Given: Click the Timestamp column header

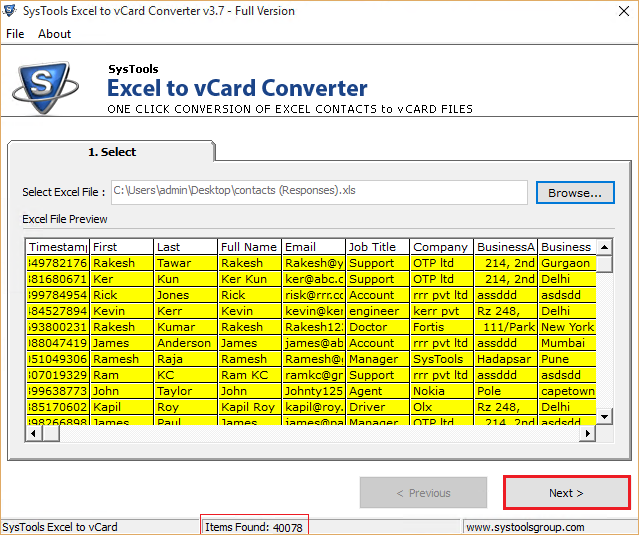Looking at the screenshot, I should click(57, 247).
